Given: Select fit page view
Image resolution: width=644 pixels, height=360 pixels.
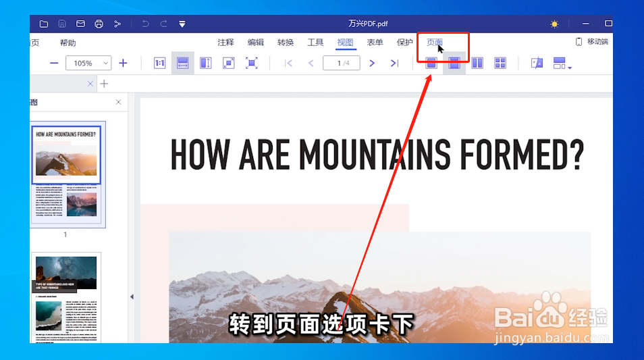Looking at the screenshot, I should click(229, 63).
